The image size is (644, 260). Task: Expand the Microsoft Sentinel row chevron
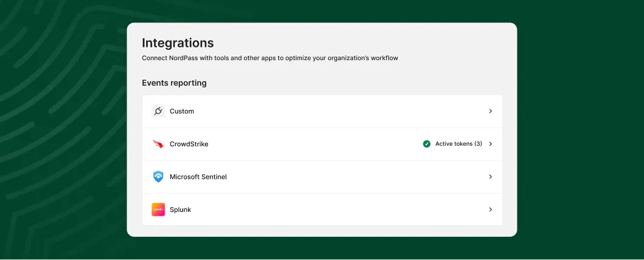[491, 177]
